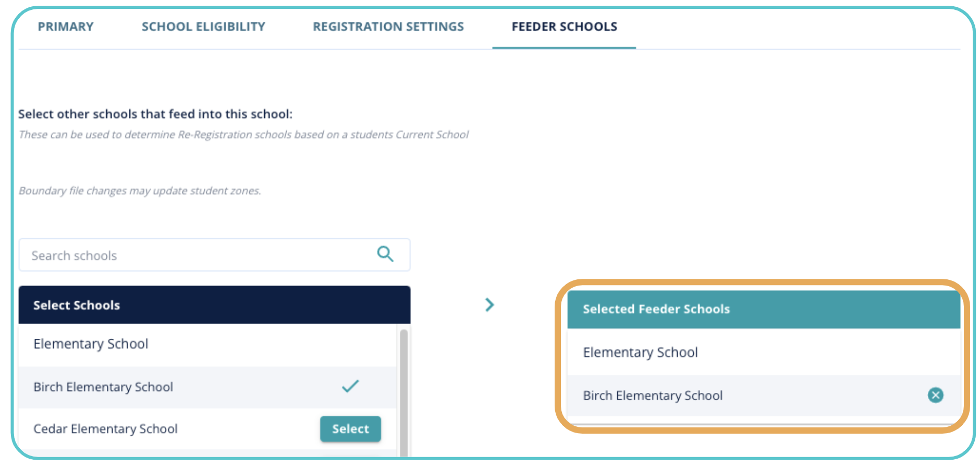Switch to the PRIMARY tab

pos(66,27)
